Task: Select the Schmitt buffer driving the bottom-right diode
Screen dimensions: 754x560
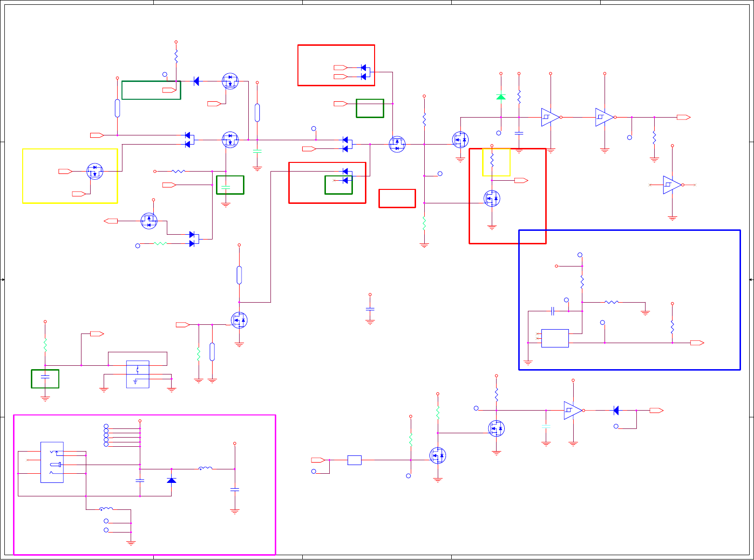Action: tap(573, 411)
